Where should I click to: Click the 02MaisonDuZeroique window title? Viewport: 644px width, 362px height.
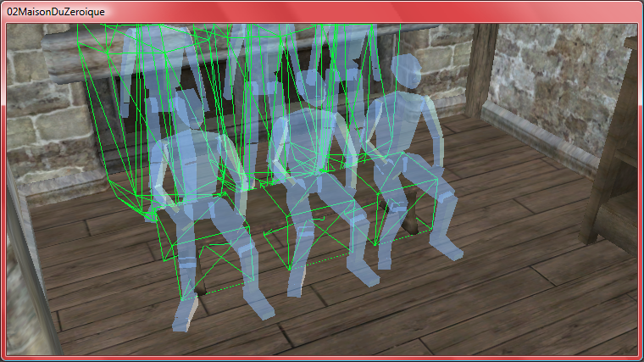click(x=56, y=12)
